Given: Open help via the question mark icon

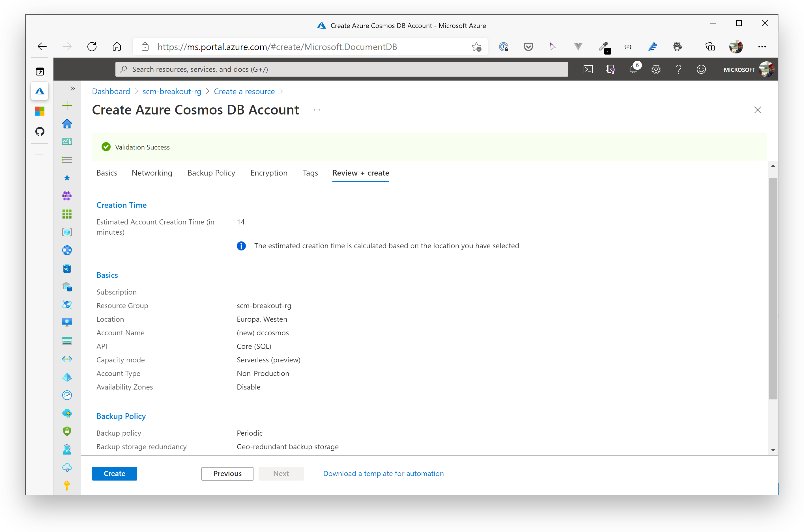Looking at the screenshot, I should click(x=678, y=69).
